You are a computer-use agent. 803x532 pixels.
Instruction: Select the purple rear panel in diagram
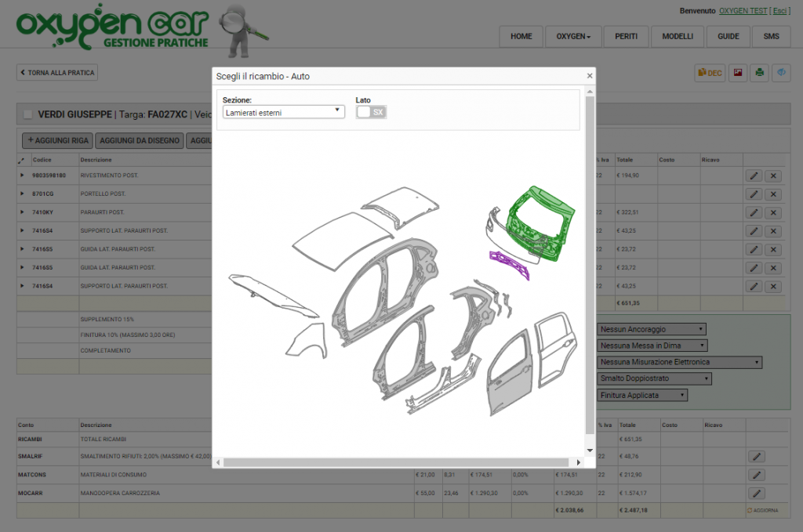509,265
